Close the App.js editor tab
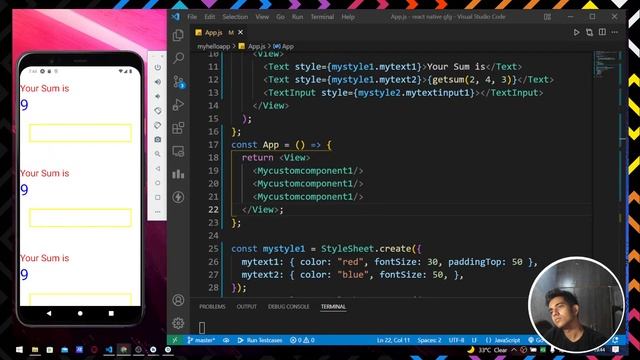 pyautogui.click(x=240, y=32)
